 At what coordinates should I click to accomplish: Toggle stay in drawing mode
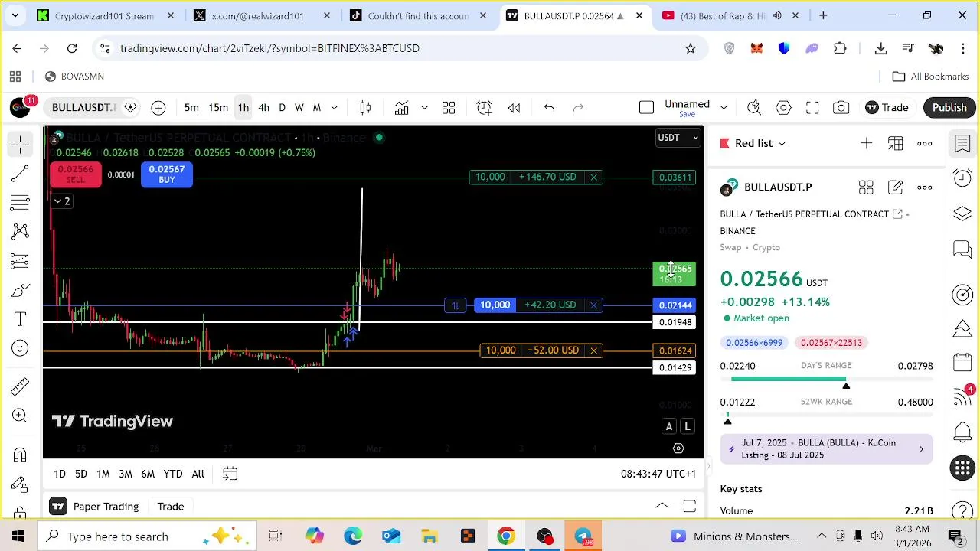click(21, 484)
